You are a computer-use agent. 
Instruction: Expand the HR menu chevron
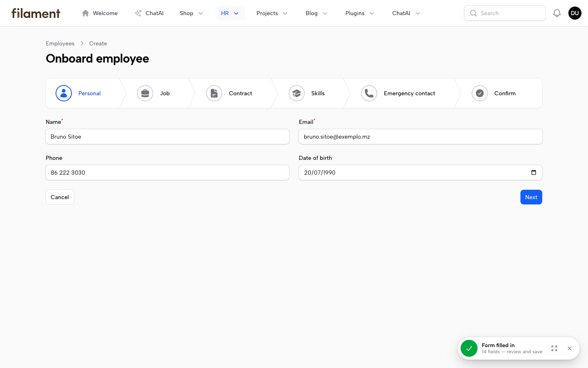coord(236,13)
